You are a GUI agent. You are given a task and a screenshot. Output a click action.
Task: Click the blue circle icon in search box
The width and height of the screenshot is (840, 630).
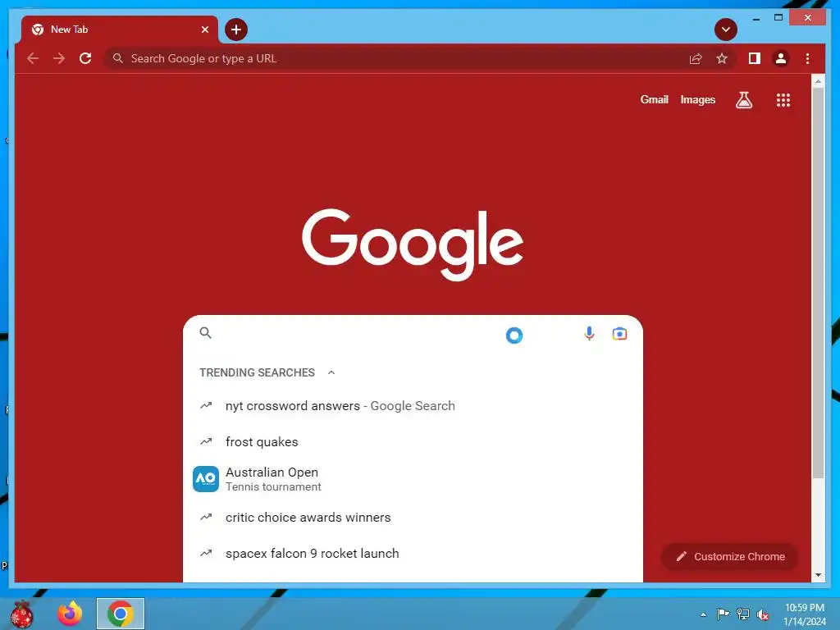514,336
